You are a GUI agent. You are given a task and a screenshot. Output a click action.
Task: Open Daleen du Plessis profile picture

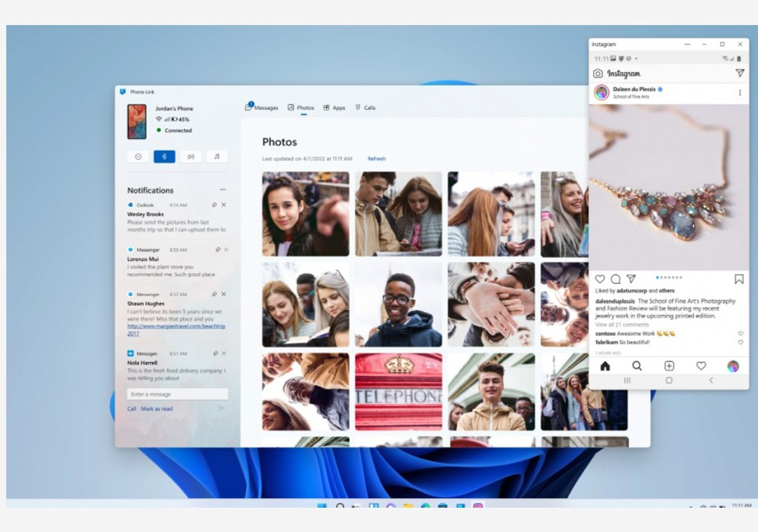(x=602, y=93)
